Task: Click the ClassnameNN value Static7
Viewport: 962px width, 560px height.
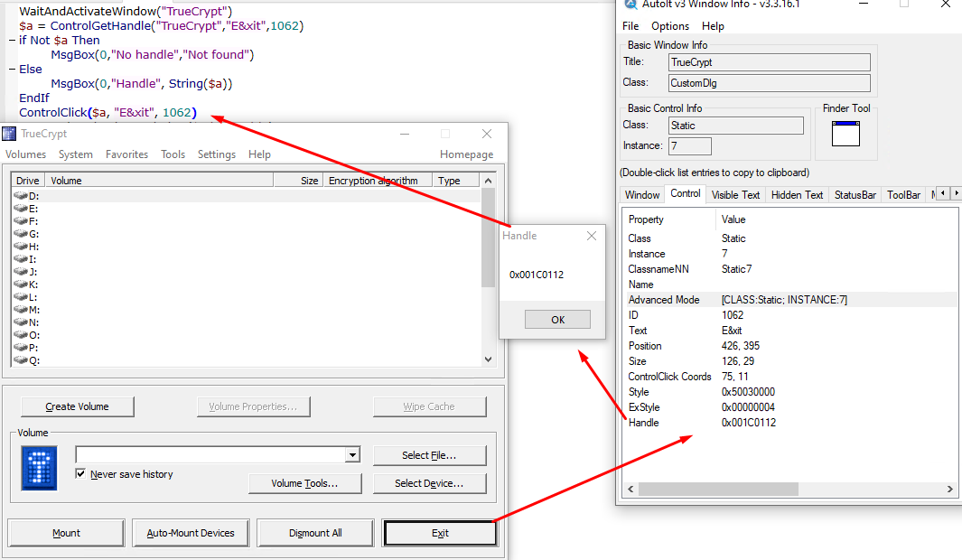Action: tap(737, 269)
